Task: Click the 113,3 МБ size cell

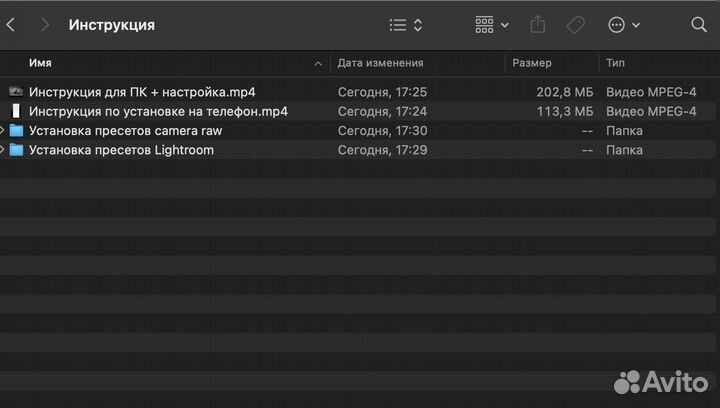Action: [x=564, y=111]
